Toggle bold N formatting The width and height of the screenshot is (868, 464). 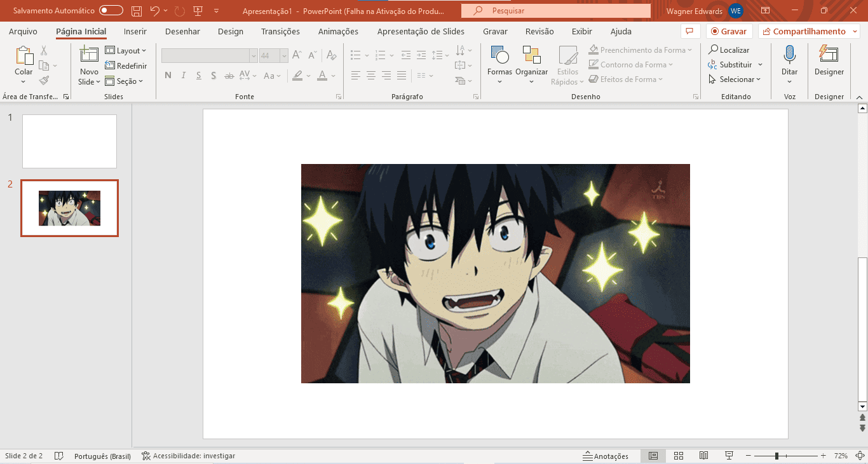[168, 76]
